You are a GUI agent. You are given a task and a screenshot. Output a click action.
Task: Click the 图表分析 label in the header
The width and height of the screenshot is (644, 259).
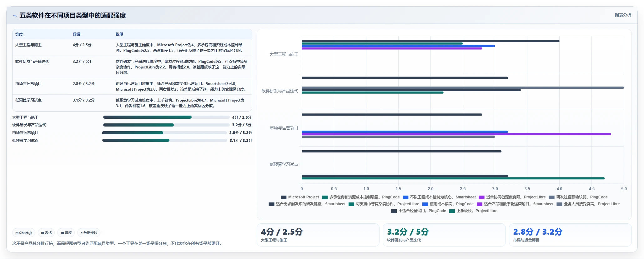pyautogui.click(x=623, y=15)
